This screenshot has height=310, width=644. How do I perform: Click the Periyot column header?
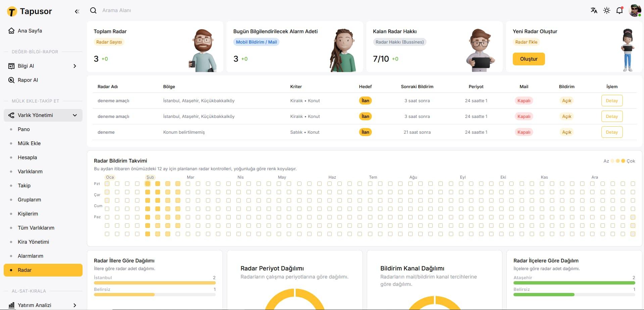[476, 86]
